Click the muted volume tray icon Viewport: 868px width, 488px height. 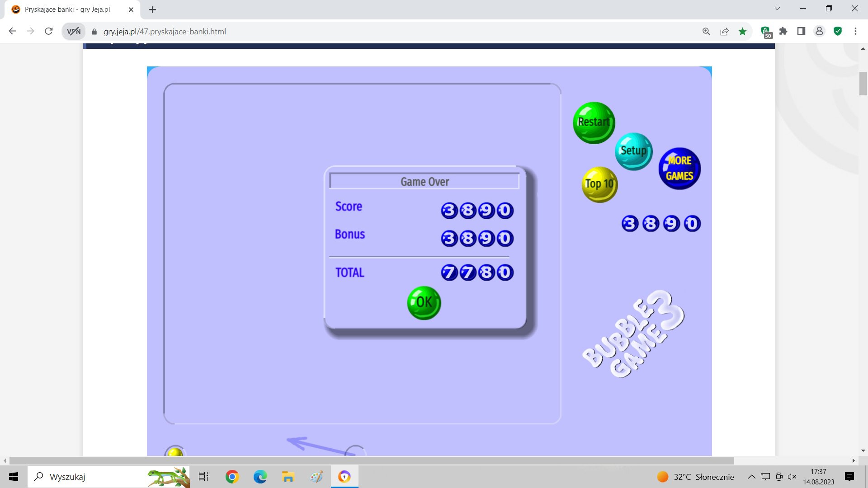pos(792,477)
